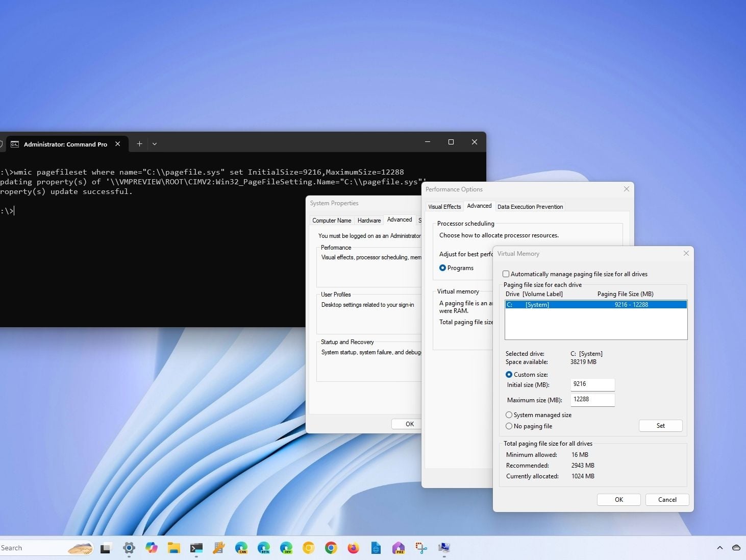Select System managed size option
The image size is (746, 560).
[509, 415]
